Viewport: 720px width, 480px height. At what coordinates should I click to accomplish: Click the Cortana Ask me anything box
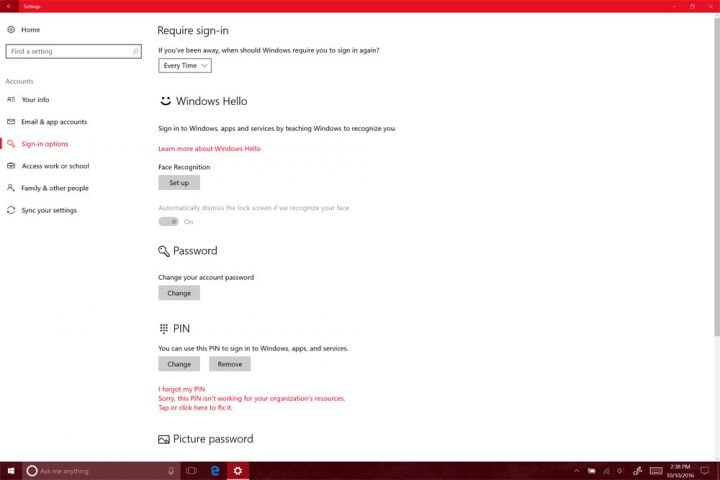101,471
